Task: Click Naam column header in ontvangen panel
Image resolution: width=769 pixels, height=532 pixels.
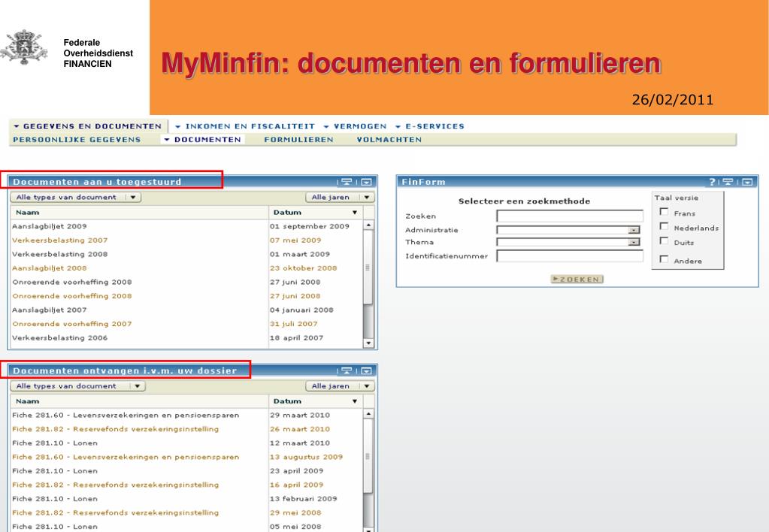Action: (139, 401)
